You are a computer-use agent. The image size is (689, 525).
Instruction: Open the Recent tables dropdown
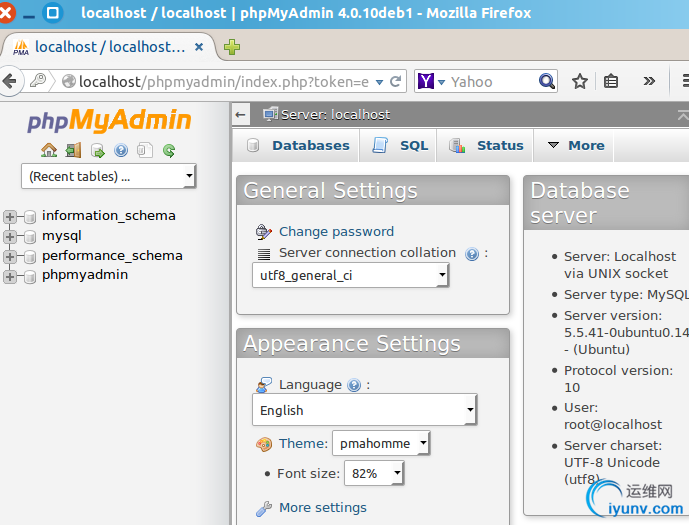[x=108, y=176]
